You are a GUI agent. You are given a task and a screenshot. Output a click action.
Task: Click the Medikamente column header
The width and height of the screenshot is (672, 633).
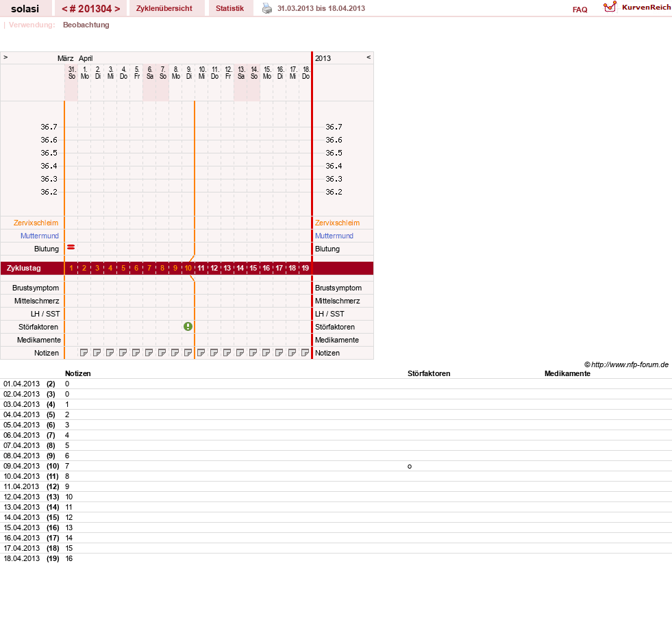tap(567, 374)
